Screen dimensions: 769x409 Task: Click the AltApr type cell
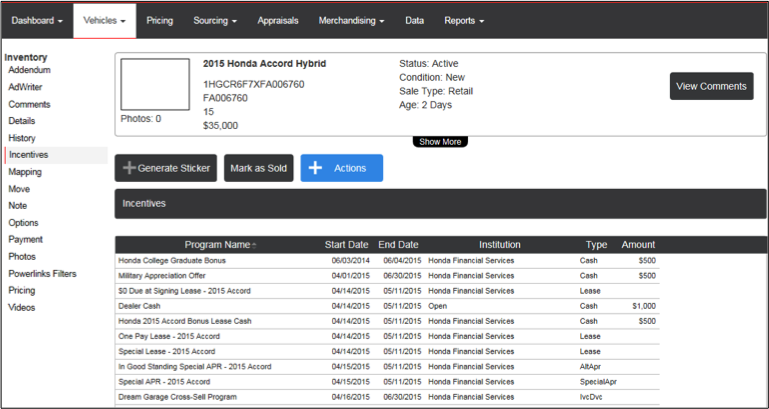point(590,367)
